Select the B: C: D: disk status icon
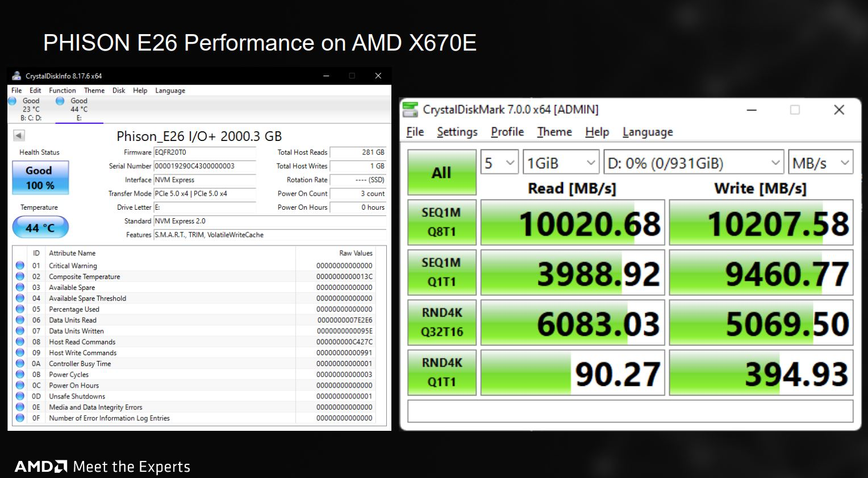The image size is (868, 478). click(x=12, y=101)
